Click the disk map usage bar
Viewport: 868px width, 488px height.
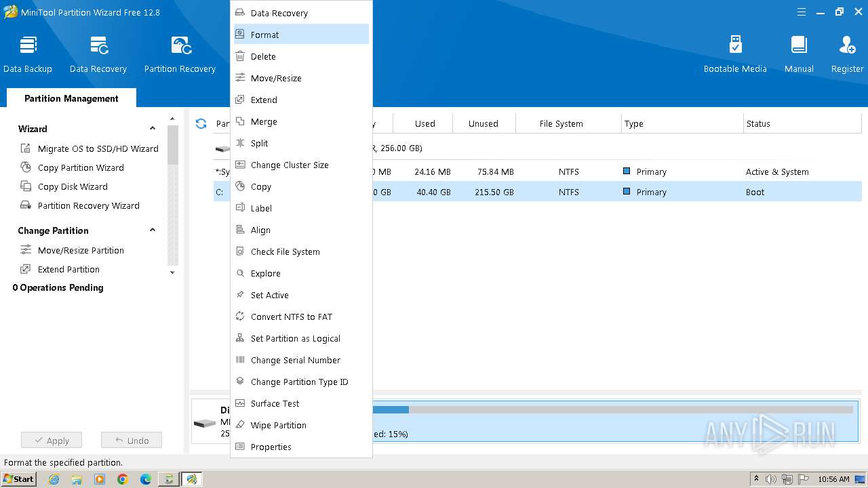pyautogui.click(x=612, y=409)
